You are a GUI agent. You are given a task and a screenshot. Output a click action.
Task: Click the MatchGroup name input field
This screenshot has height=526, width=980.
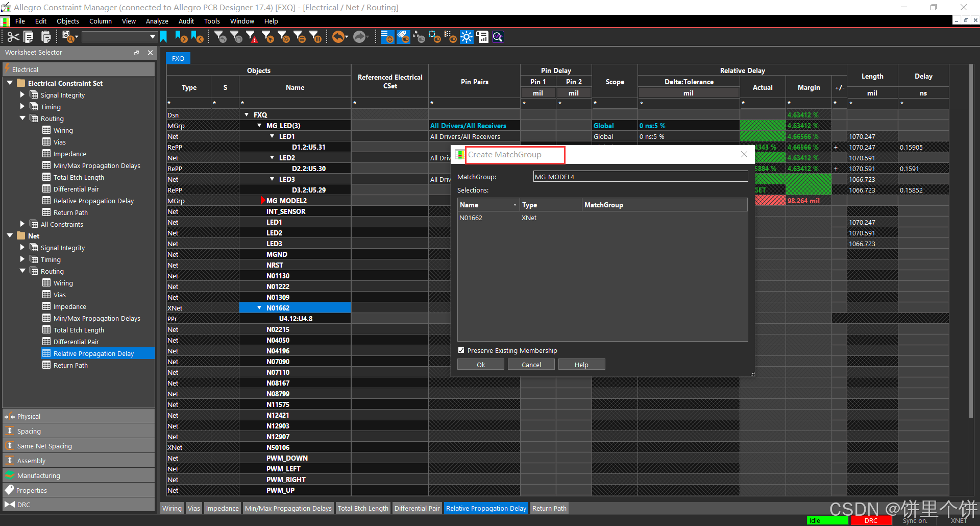pyautogui.click(x=641, y=177)
